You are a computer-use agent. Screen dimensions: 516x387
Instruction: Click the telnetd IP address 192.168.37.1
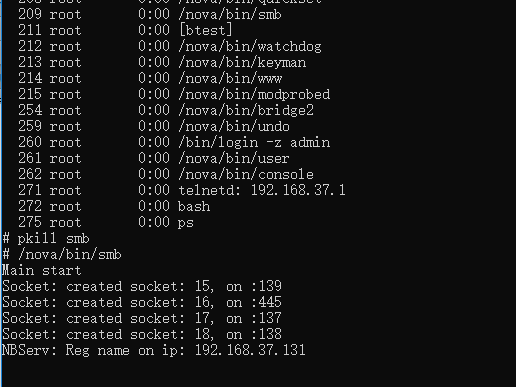point(298,190)
